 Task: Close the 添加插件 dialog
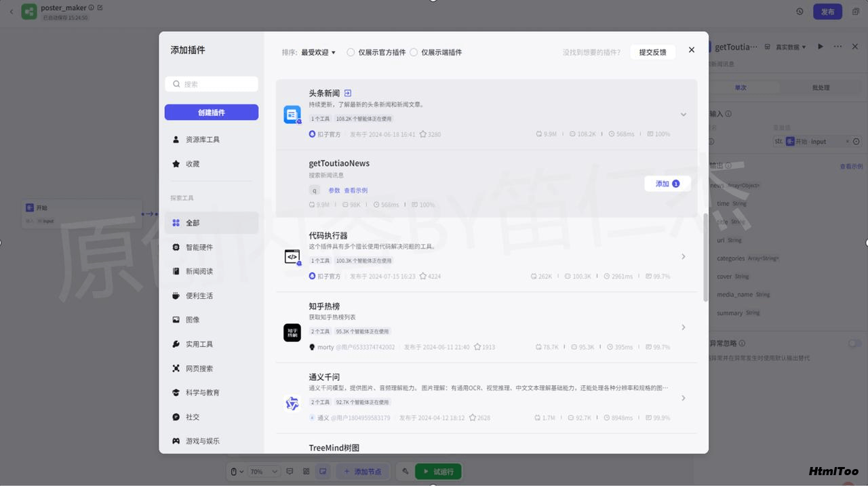click(691, 50)
